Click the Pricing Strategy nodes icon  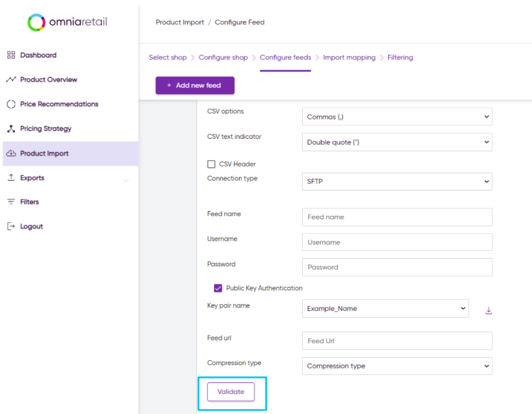[x=11, y=129]
